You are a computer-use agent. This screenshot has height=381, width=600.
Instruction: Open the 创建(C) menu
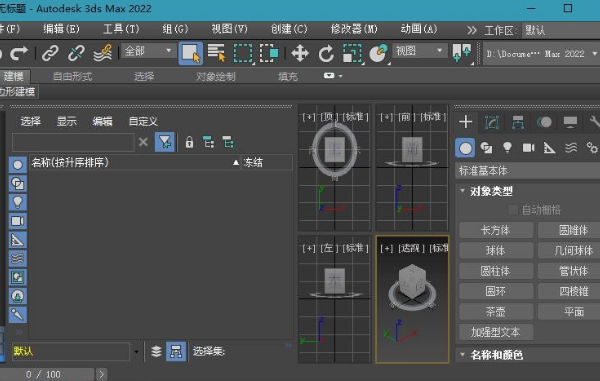point(289,29)
